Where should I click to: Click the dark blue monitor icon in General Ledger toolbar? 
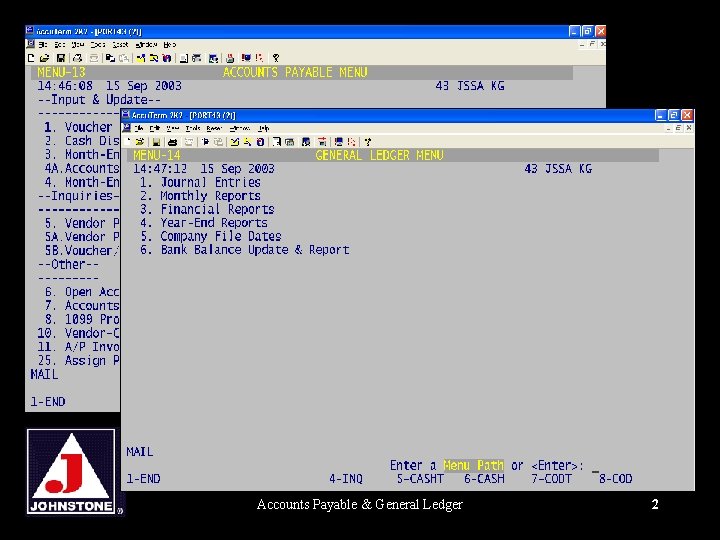338,142
